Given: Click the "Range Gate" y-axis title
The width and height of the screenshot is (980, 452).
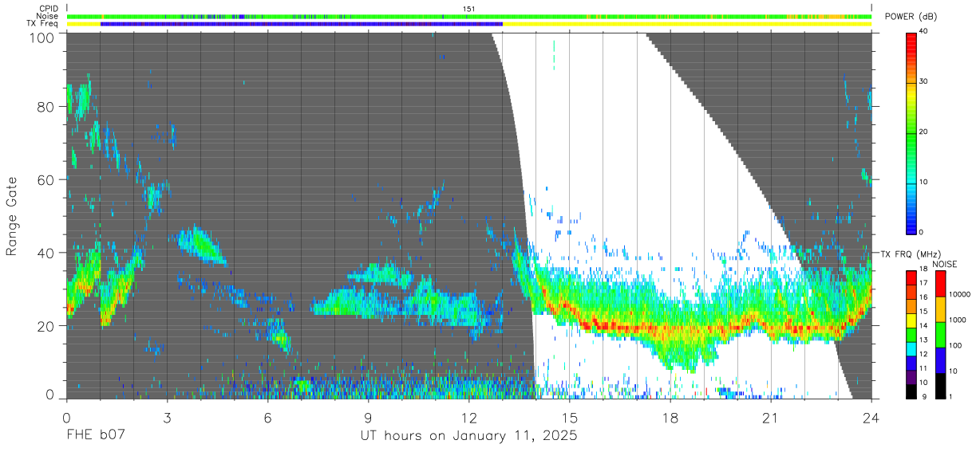Looking at the screenshot, I should 13,218.
